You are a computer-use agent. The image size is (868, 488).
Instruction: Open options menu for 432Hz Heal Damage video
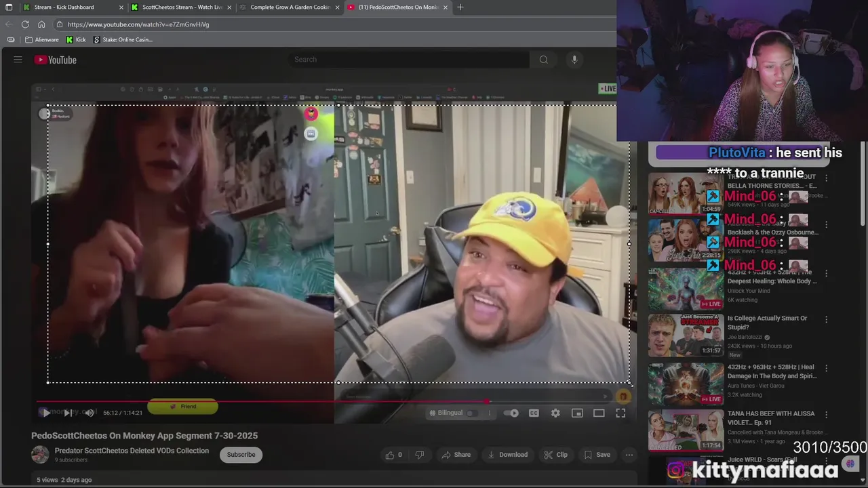pyautogui.click(x=826, y=368)
